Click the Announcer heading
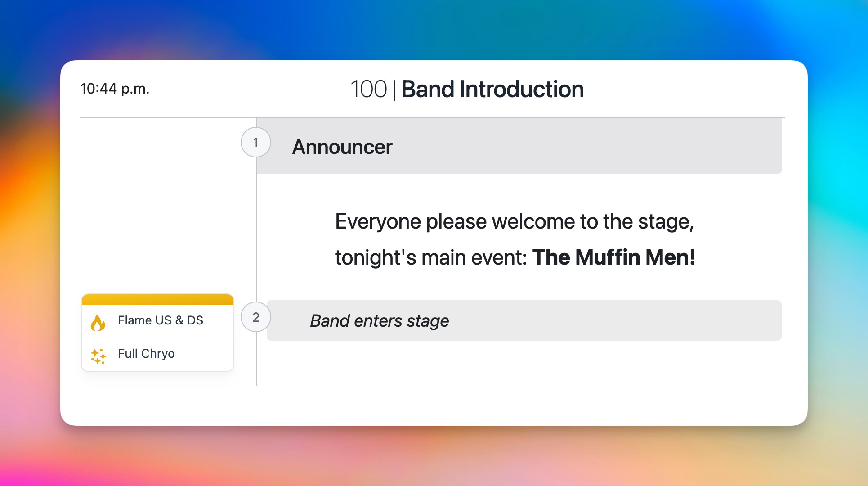 342,147
